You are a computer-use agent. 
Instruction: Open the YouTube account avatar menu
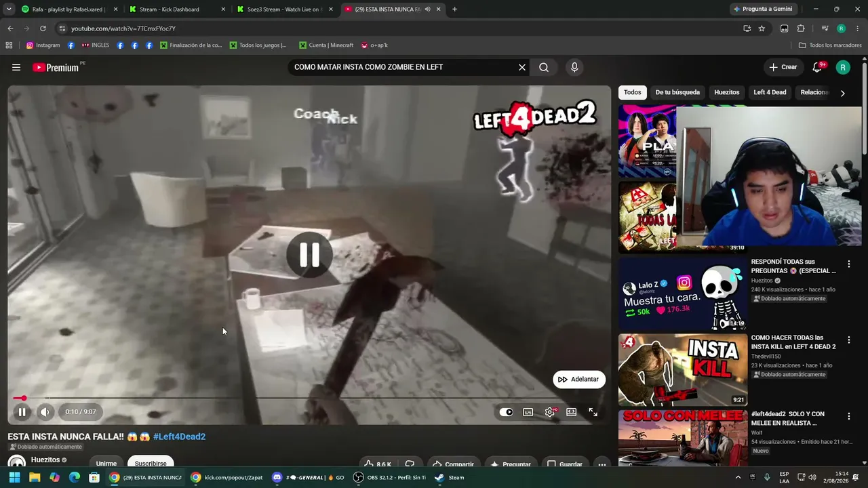coord(843,67)
